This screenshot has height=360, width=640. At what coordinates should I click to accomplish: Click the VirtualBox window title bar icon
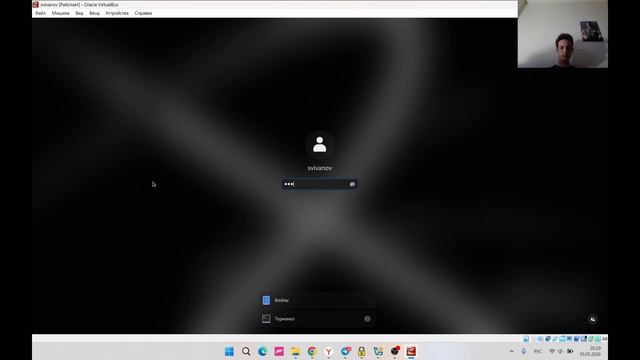coord(36,4)
